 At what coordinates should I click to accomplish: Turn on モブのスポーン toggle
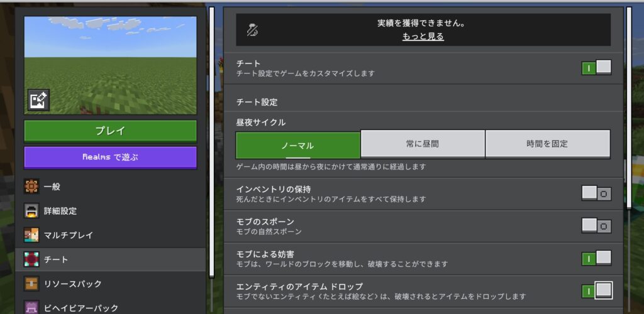coord(596,226)
